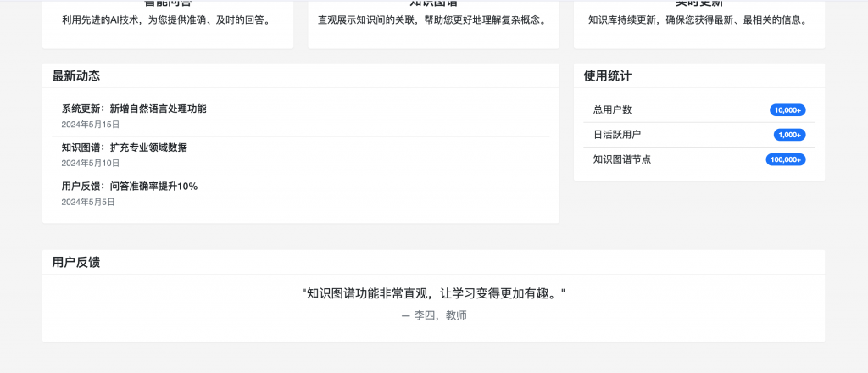This screenshot has height=373, width=868.
Task: Click the testimonial quote about 知识图谱功能
Action: [433, 293]
